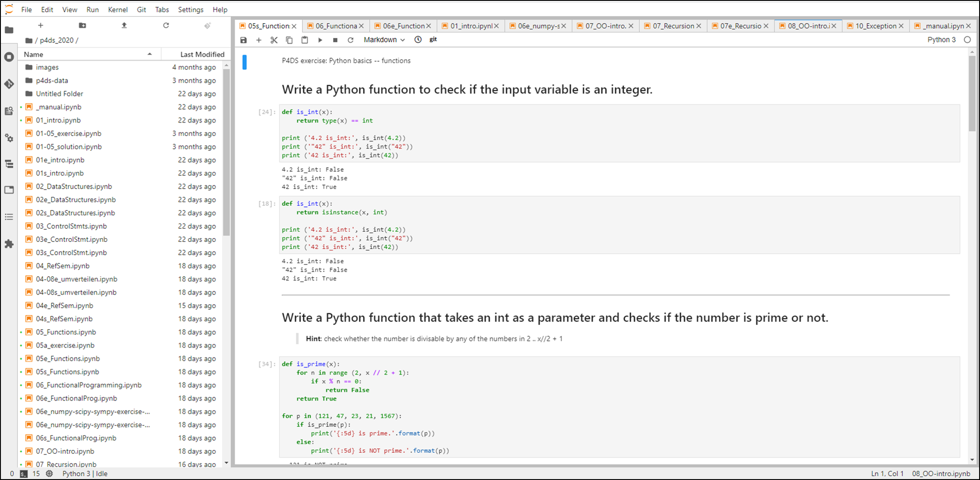Open the running terminals and kernels panel
The width and height of the screenshot is (980, 480).
[x=9, y=57]
